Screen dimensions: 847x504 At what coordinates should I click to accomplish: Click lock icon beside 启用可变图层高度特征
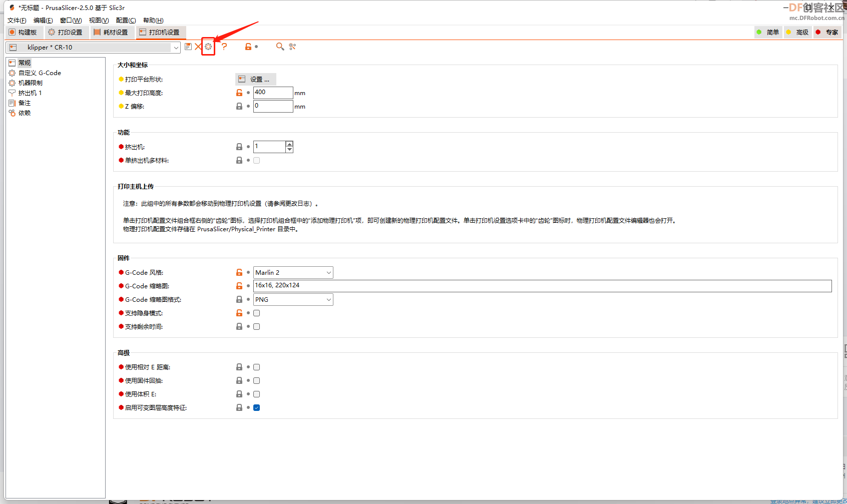[x=239, y=407]
